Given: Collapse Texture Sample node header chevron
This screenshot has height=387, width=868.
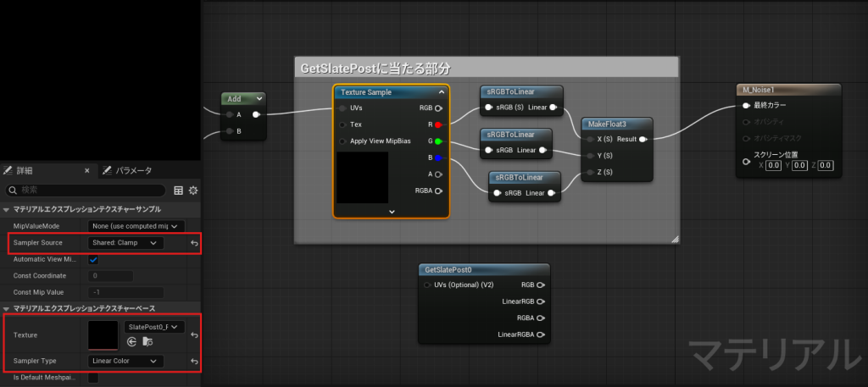Looking at the screenshot, I should coord(441,92).
